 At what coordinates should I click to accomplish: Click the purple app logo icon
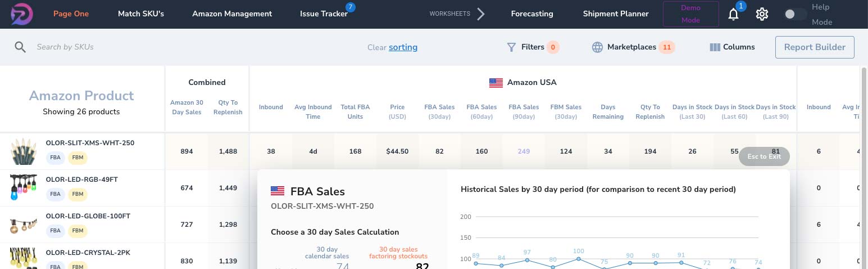tap(21, 14)
